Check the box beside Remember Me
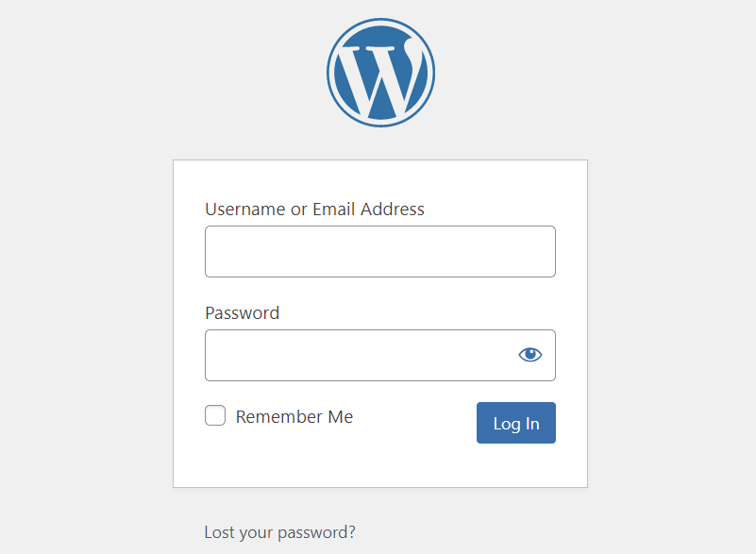Image resolution: width=756 pixels, height=554 pixels. (215, 416)
